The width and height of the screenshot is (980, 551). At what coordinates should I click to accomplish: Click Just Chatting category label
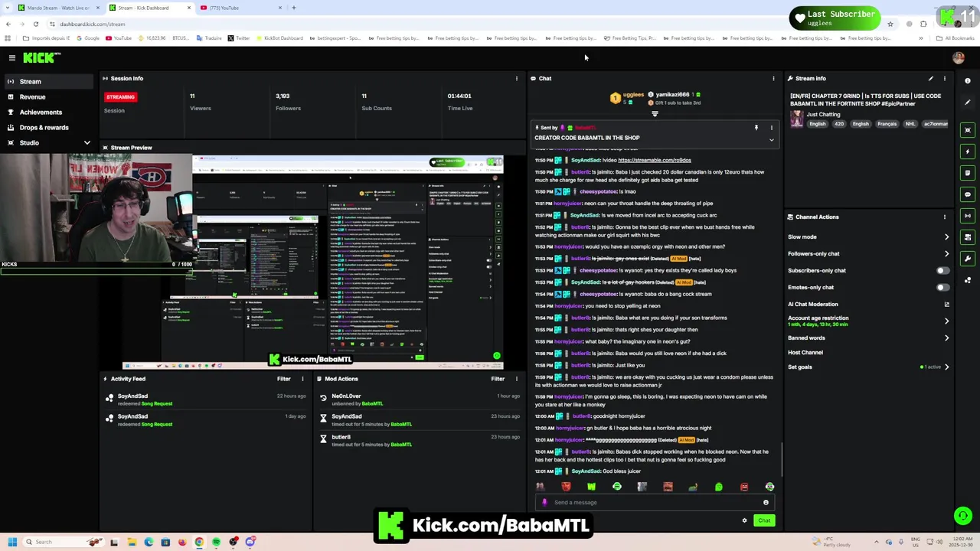[x=823, y=114]
